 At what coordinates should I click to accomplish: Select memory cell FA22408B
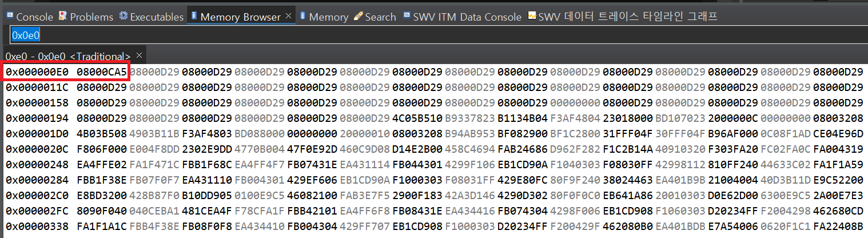coord(838,227)
